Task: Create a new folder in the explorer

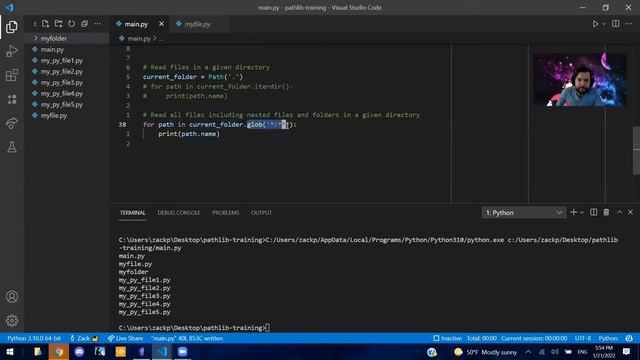Action: click(58, 24)
